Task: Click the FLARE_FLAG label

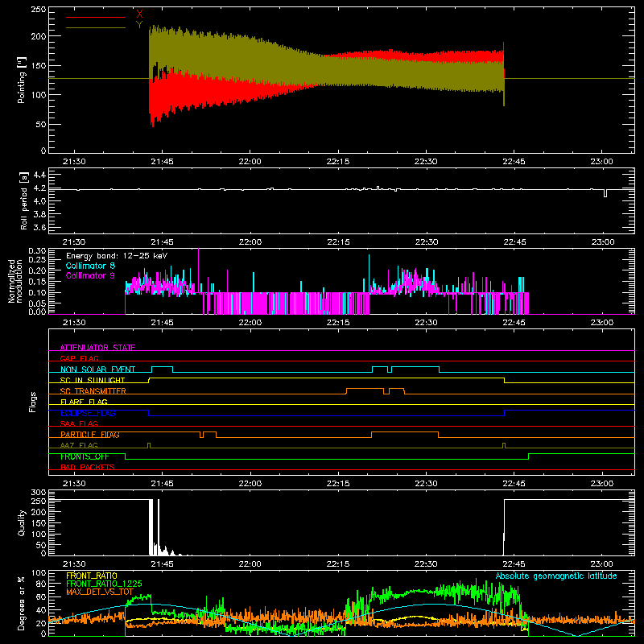Action: pyautogui.click(x=84, y=402)
